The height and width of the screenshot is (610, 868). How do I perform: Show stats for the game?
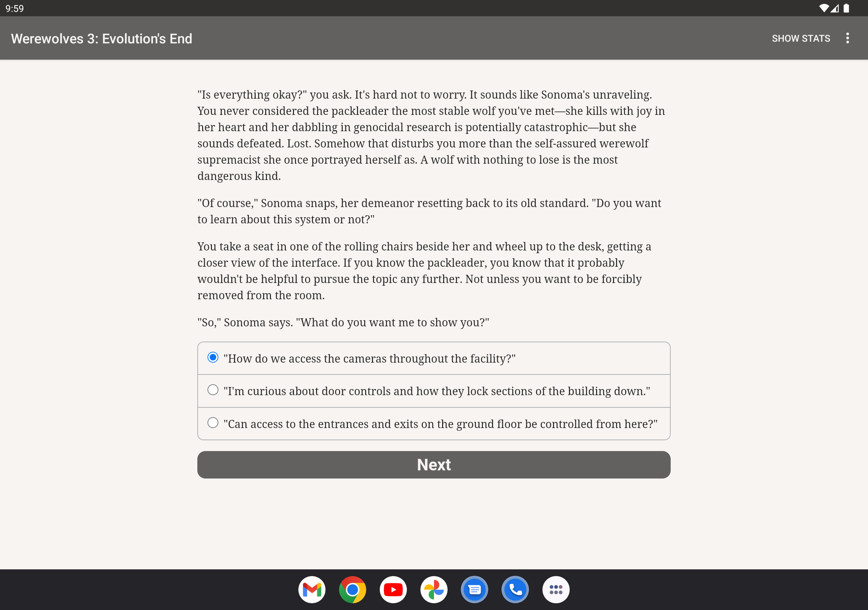click(801, 39)
